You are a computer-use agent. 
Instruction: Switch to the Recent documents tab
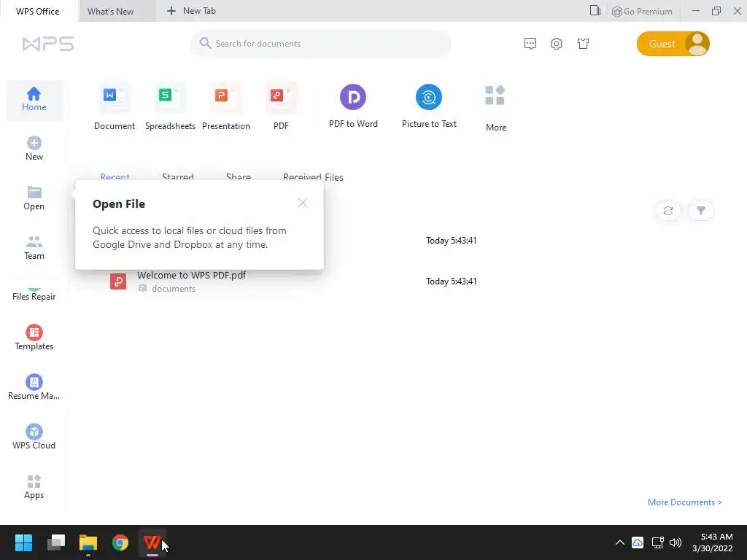click(115, 176)
